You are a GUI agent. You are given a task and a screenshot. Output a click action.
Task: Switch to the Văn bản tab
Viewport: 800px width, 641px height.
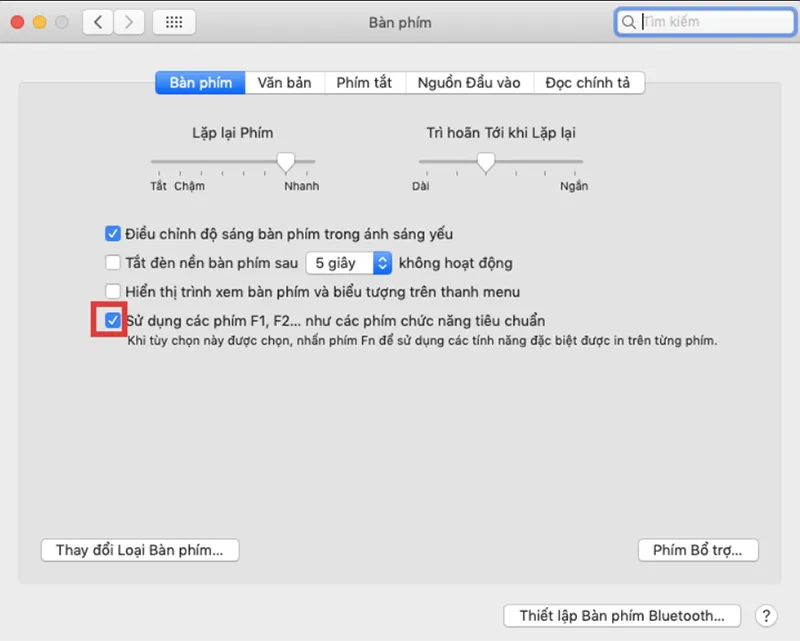(284, 83)
